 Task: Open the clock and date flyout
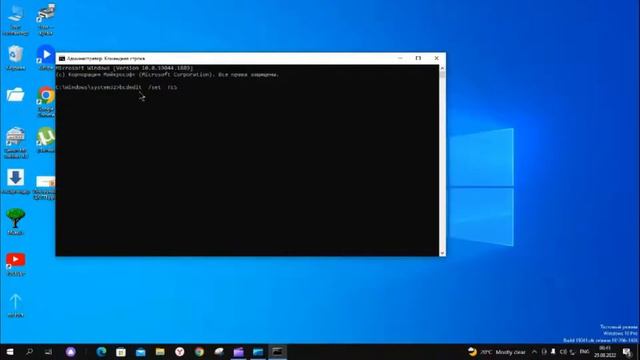605,352
